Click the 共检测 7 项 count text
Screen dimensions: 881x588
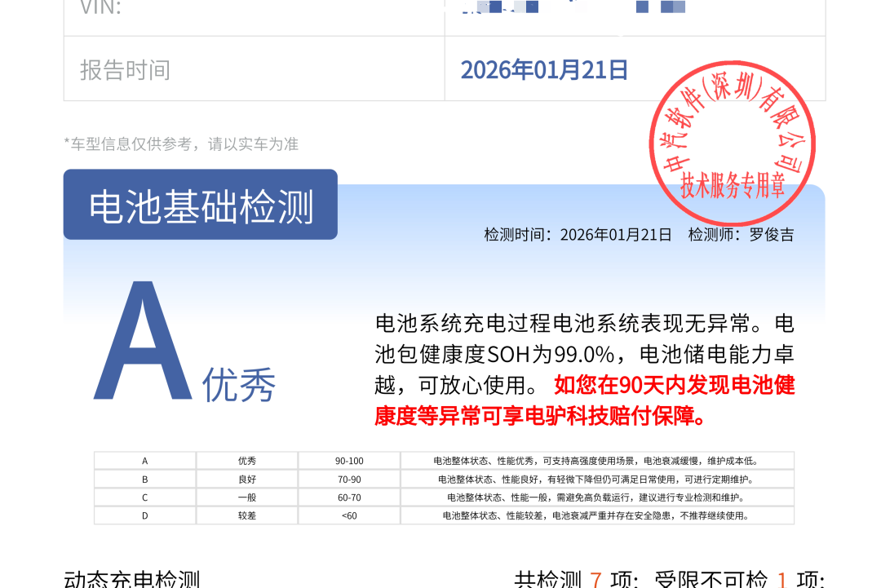click(x=575, y=579)
